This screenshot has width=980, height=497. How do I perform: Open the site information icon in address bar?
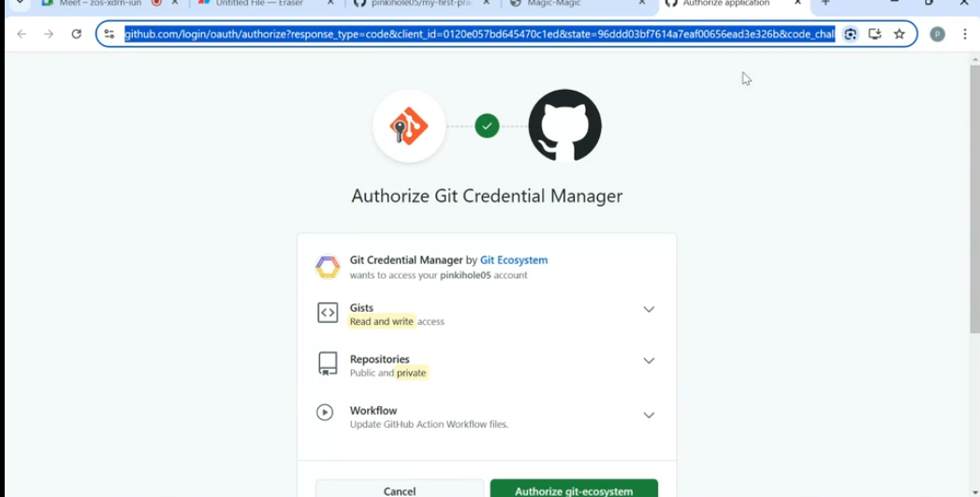tap(110, 35)
